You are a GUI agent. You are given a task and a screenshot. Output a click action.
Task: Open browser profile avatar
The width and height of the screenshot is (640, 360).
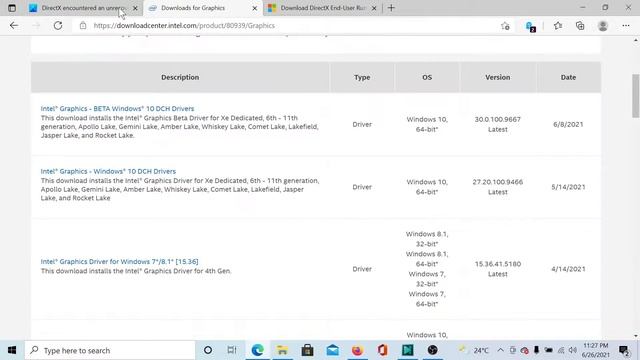tap(602, 26)
